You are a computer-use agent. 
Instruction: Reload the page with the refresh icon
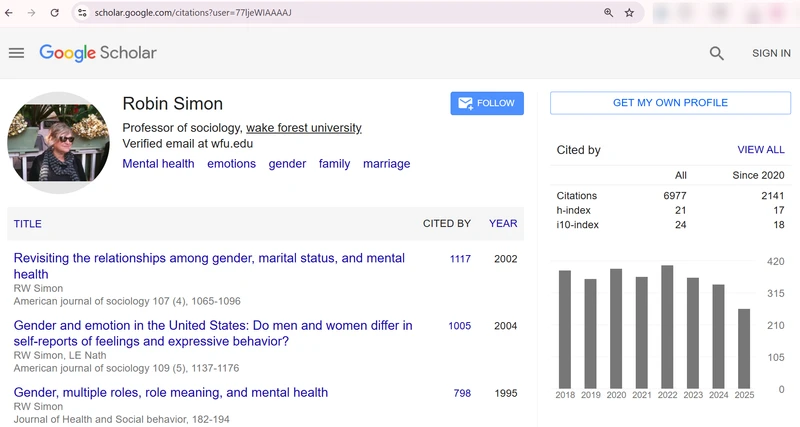[x=55, y=13]
